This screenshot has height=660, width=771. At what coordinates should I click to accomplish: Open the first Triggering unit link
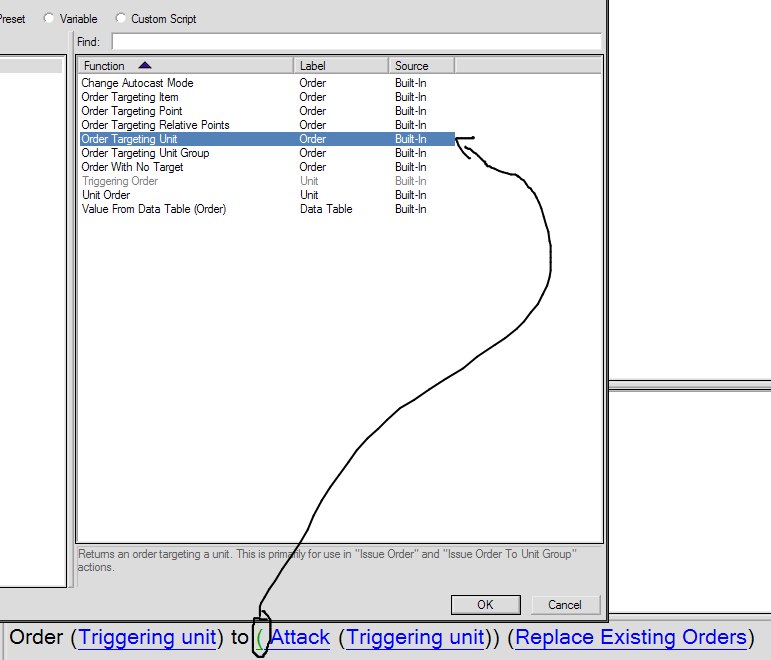[147, 637]
